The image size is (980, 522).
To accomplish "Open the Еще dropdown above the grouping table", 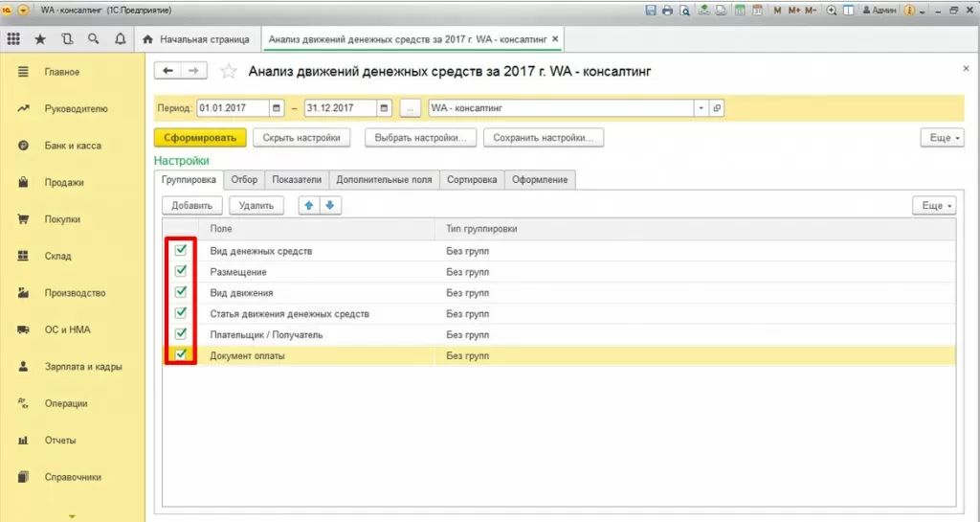I will (934, 205).
